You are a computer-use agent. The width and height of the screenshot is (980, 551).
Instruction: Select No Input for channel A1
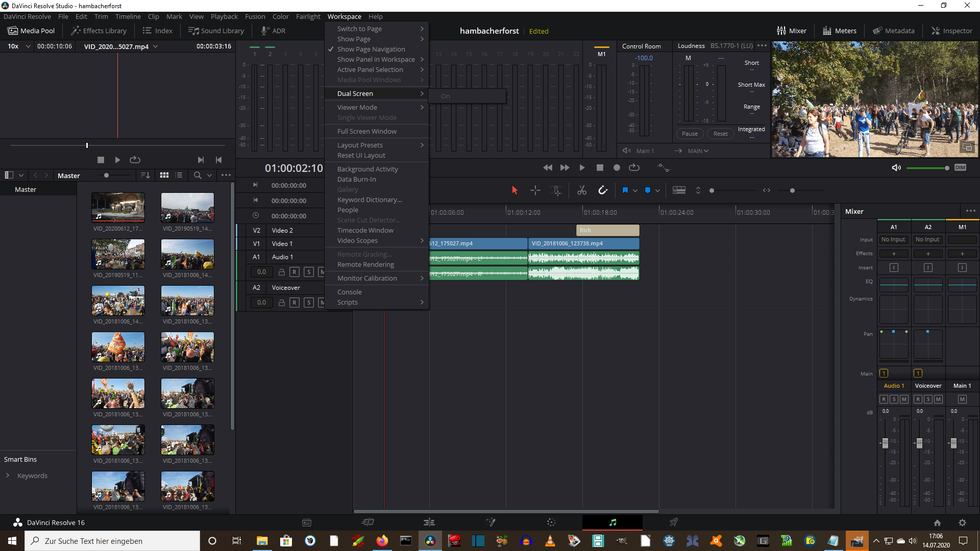[893, 239]
